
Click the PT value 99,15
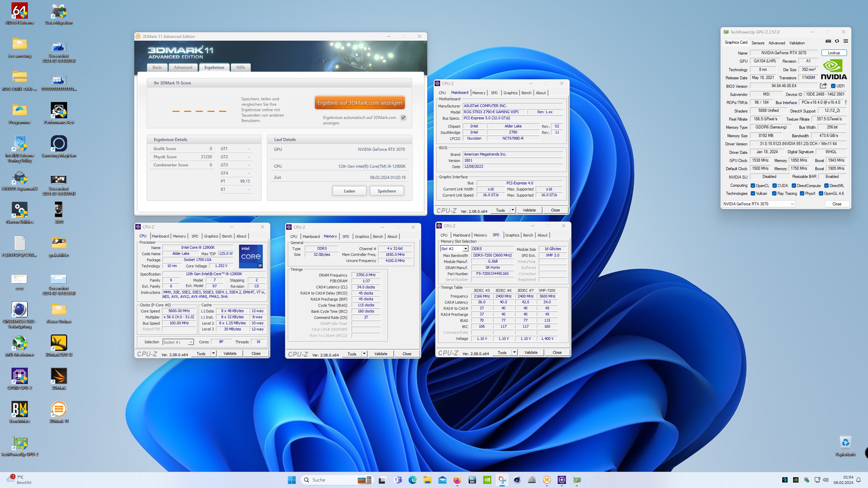245,181
